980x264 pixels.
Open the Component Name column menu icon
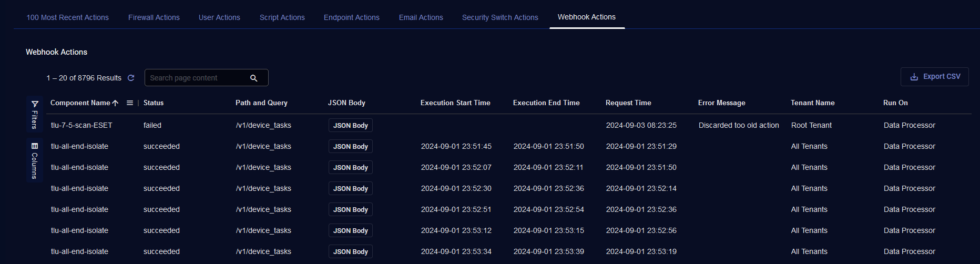click(x=130, y=103)
